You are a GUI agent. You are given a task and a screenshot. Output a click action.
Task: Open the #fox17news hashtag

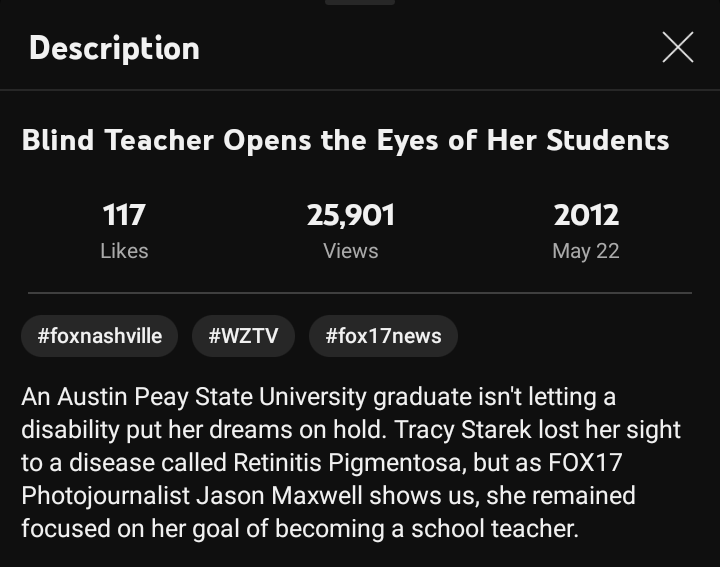[383, 336]
